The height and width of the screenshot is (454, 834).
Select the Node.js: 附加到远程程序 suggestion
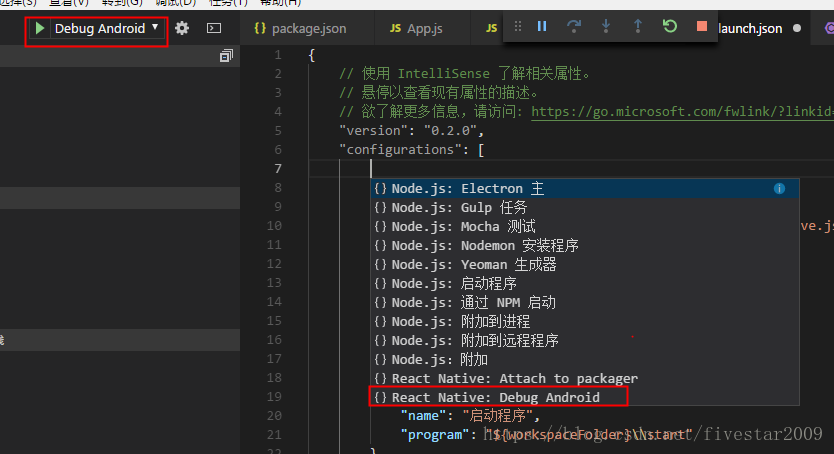point(585,341)
